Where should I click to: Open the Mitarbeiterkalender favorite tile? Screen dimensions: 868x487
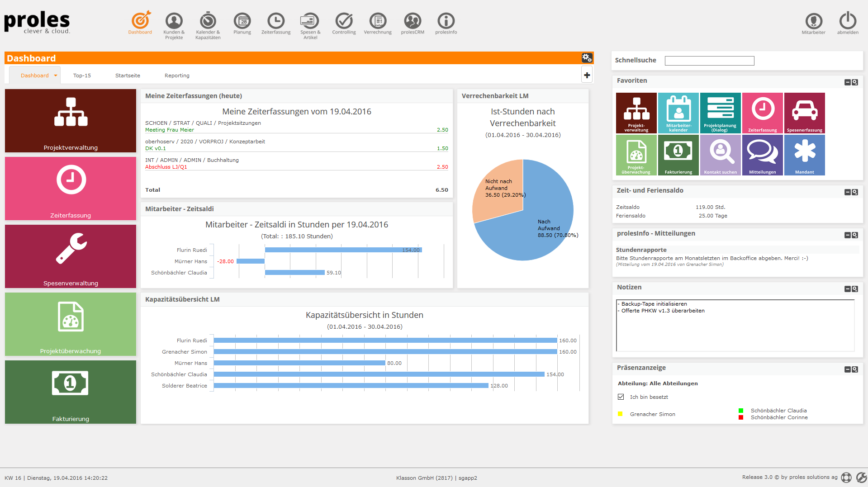tap(678, 113)
